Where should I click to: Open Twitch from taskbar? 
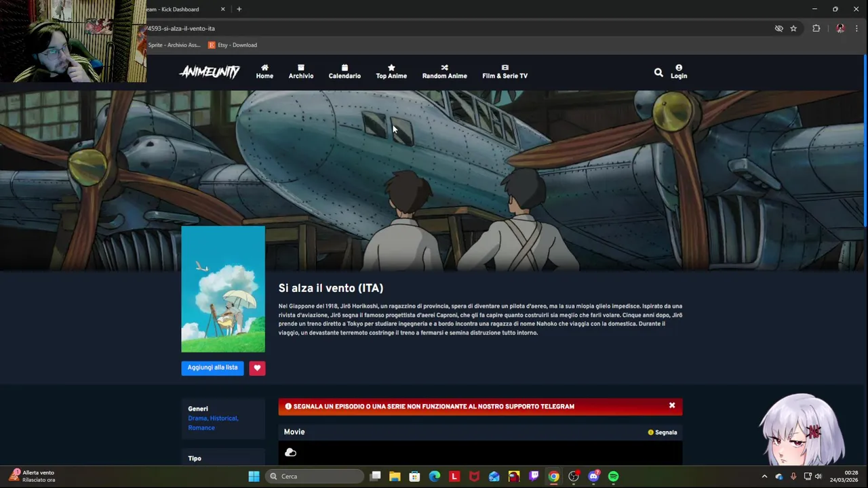[534, 476]
